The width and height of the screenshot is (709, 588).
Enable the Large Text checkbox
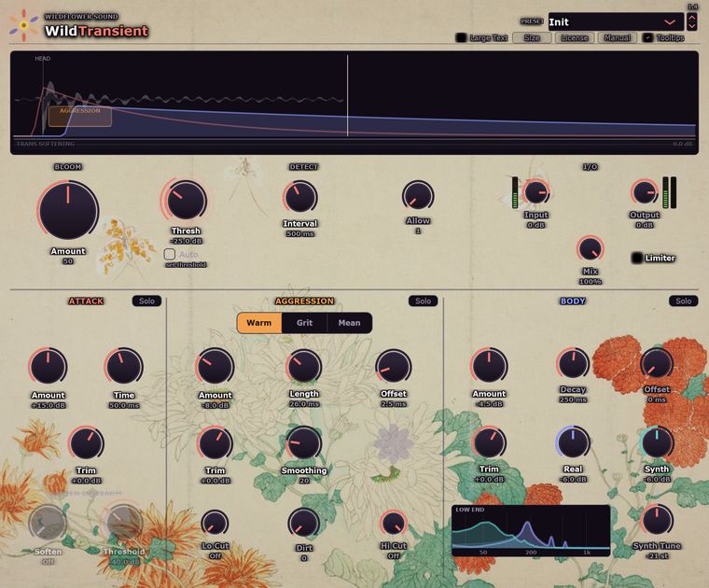461,37
